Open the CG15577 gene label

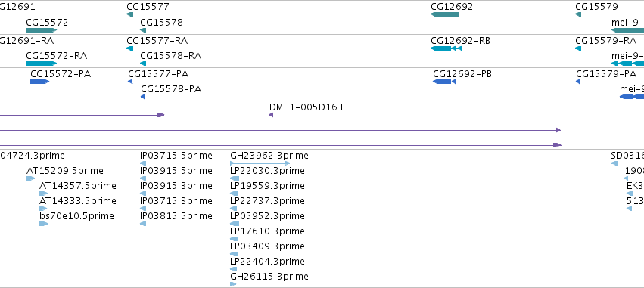[x=148, y=7]
